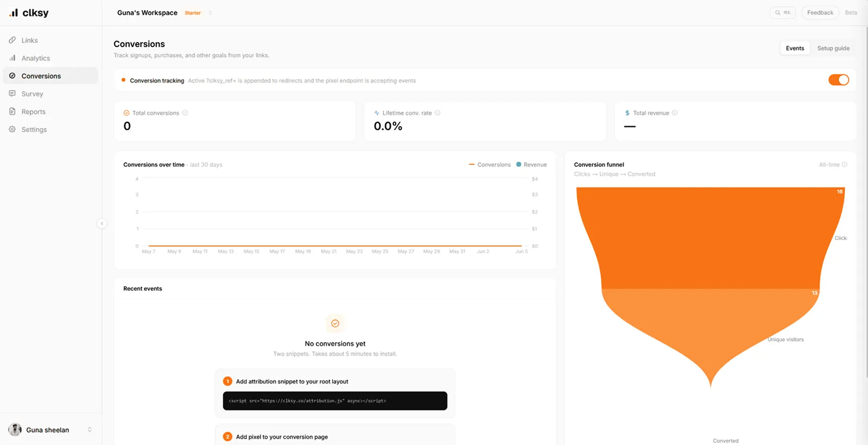Open the search box with ⌘K
Viewport: 868px width, 445px height.
click(783, 13)
